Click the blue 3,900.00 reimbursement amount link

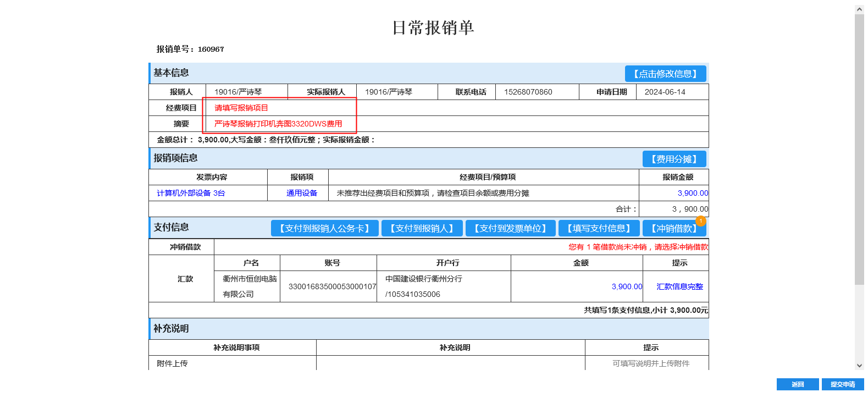pos(693,193)
